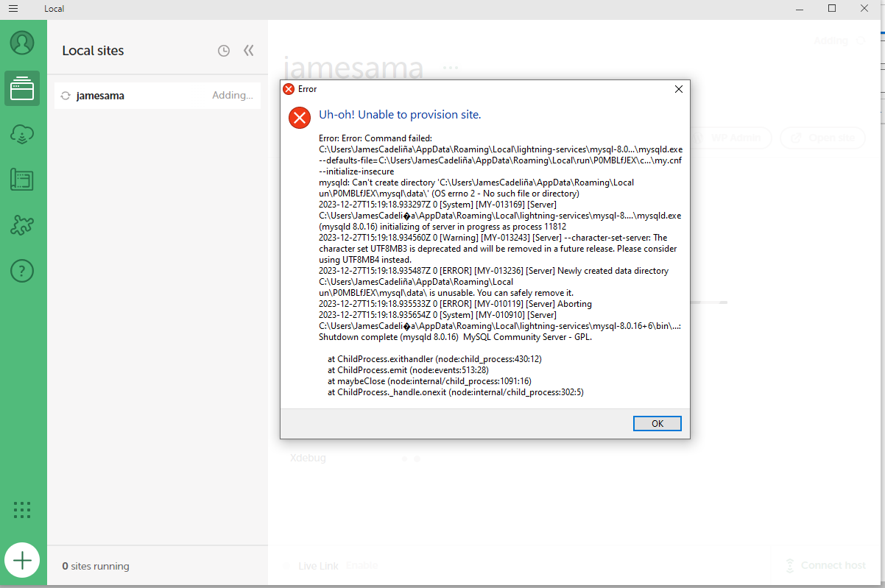The height and width of the screenshot is (588, 885).
Task: Select the jamesama site row
Action: pos(157,96)
